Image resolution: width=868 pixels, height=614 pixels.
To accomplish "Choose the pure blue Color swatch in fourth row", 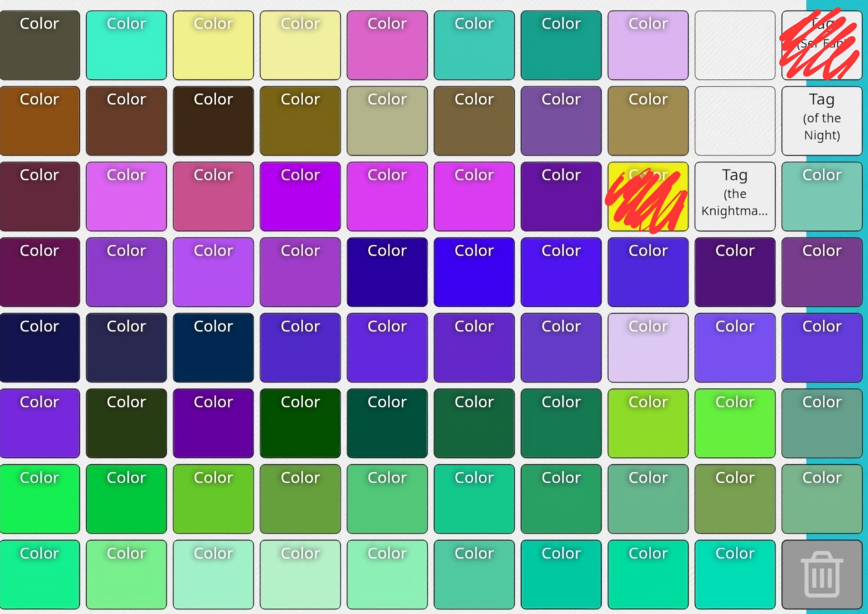I will click(474, 272).
